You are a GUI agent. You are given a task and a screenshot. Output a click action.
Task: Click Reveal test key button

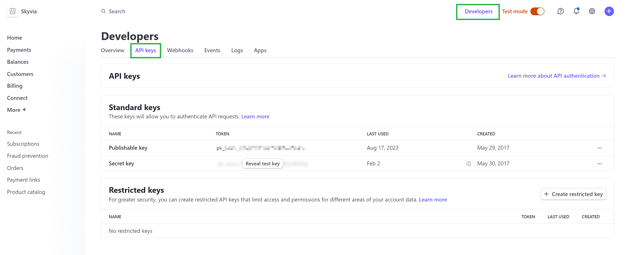coord(262,163)
